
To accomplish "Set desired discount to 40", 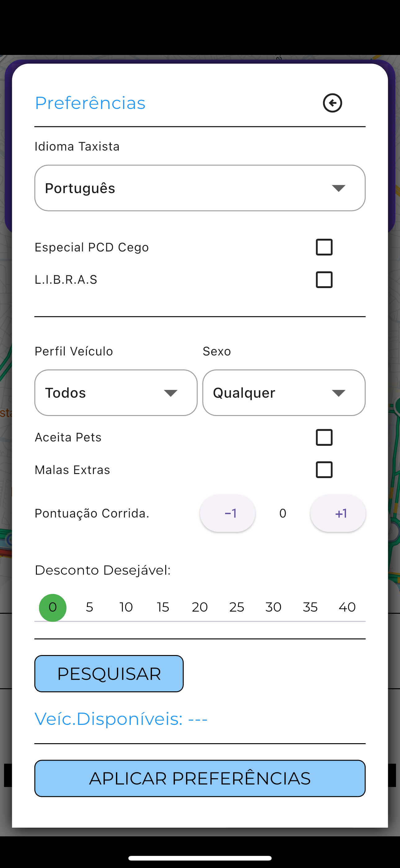I will tap(347, 607).
